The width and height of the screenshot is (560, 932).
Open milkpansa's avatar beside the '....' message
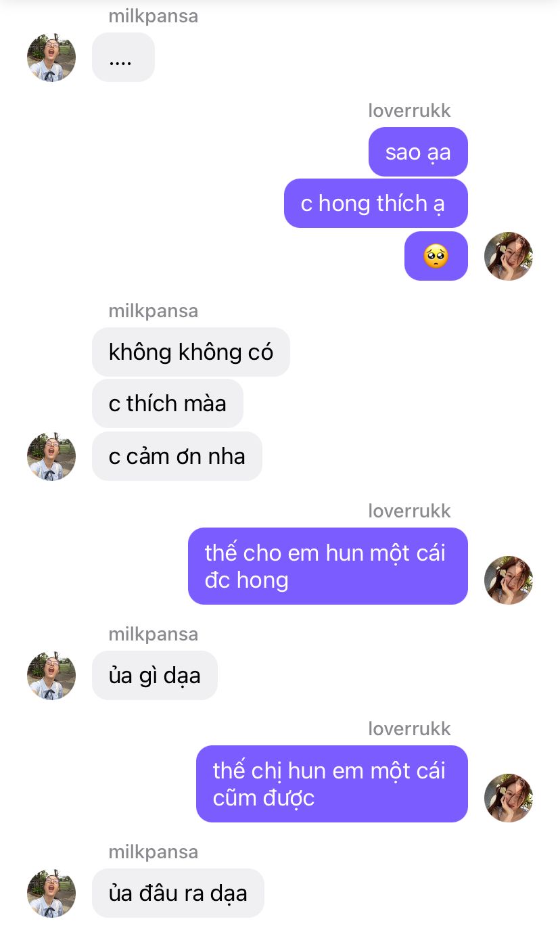[x=51, y=57]
